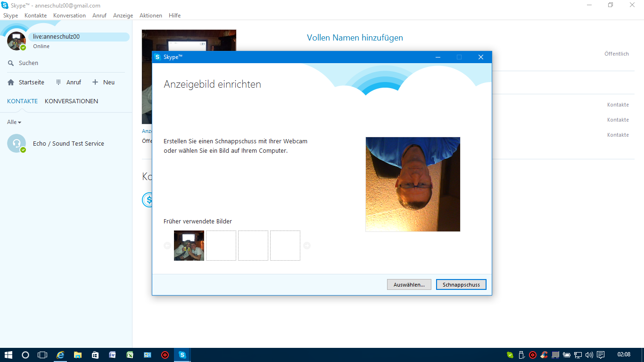Viewport: 644px width, 362px height.
Task: Expand the Alle contacts filter dropdown
Action: [14, 122]
